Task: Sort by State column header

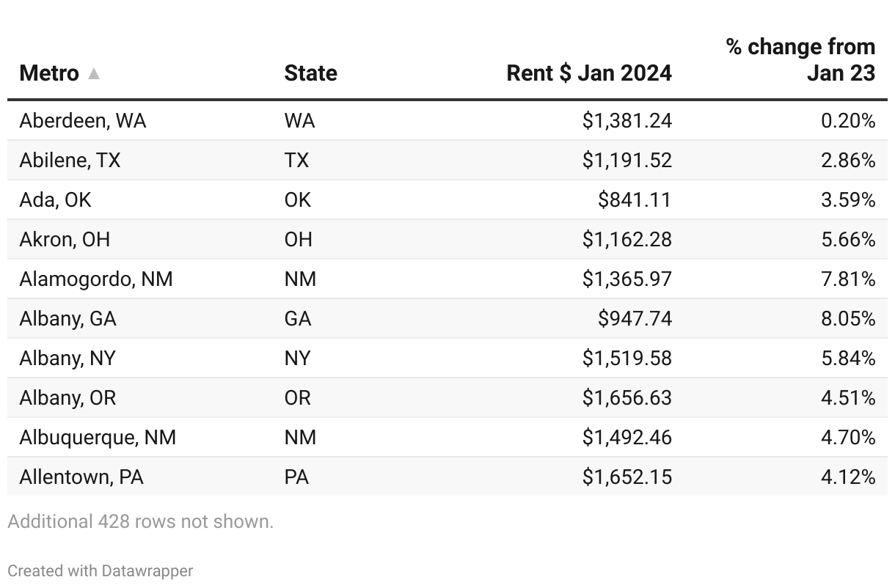Action: 311,73
